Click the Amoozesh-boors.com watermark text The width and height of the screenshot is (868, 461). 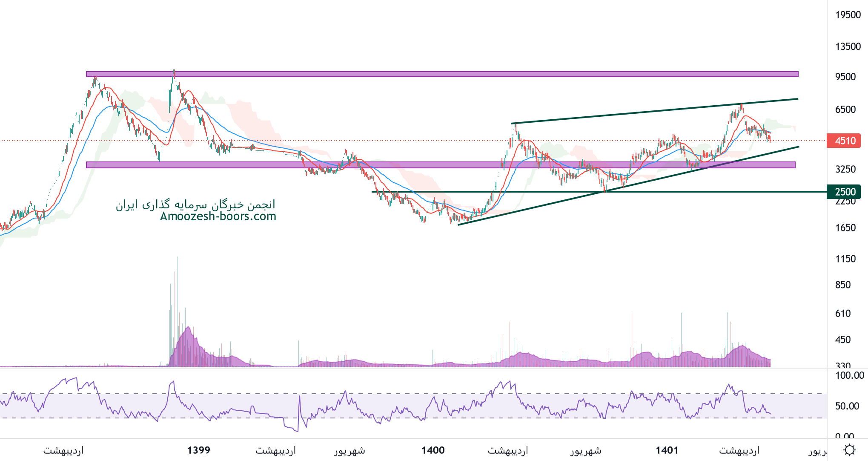[218, 216]
